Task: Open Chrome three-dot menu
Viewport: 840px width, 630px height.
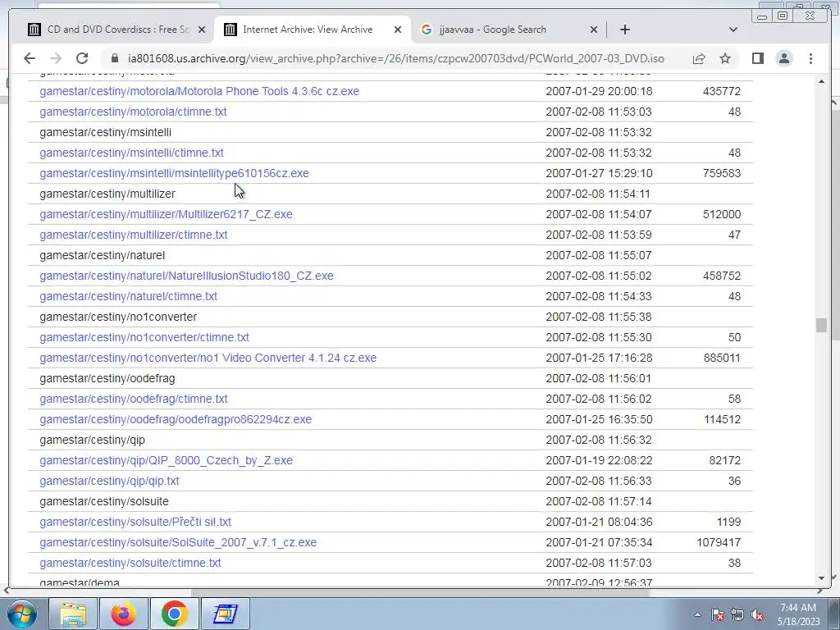Action: point(810,58)
